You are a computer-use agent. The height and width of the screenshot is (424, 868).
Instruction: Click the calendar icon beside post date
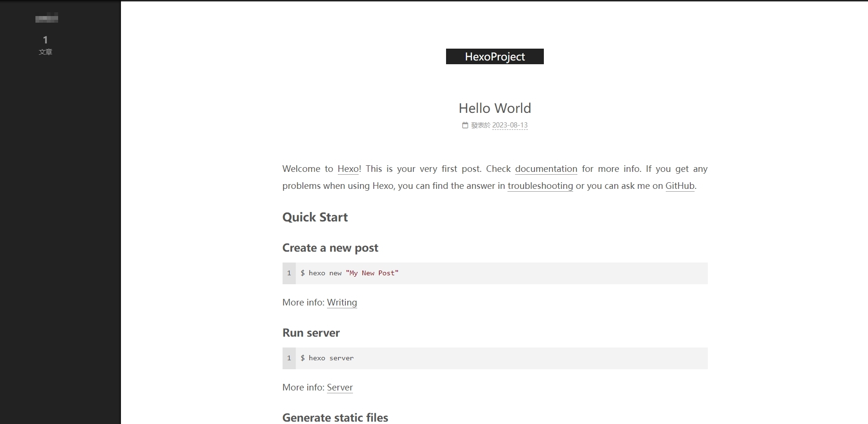(465, 125)
